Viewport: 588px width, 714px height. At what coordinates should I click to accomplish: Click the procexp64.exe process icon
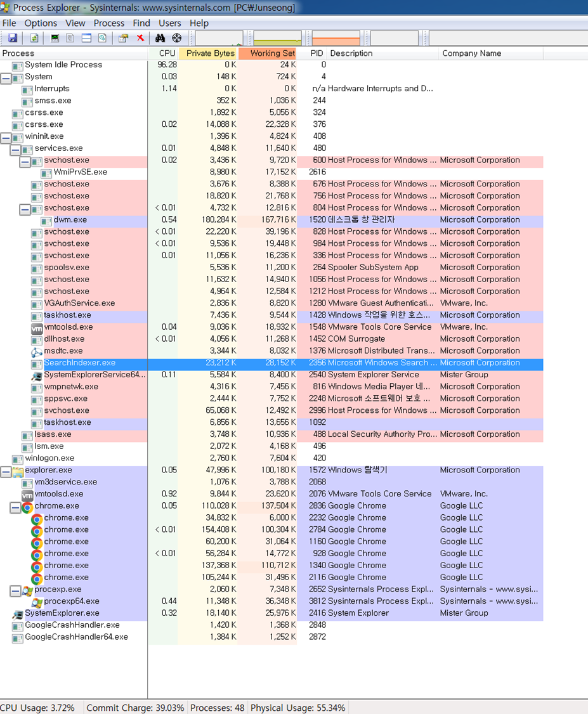point(37,602)
